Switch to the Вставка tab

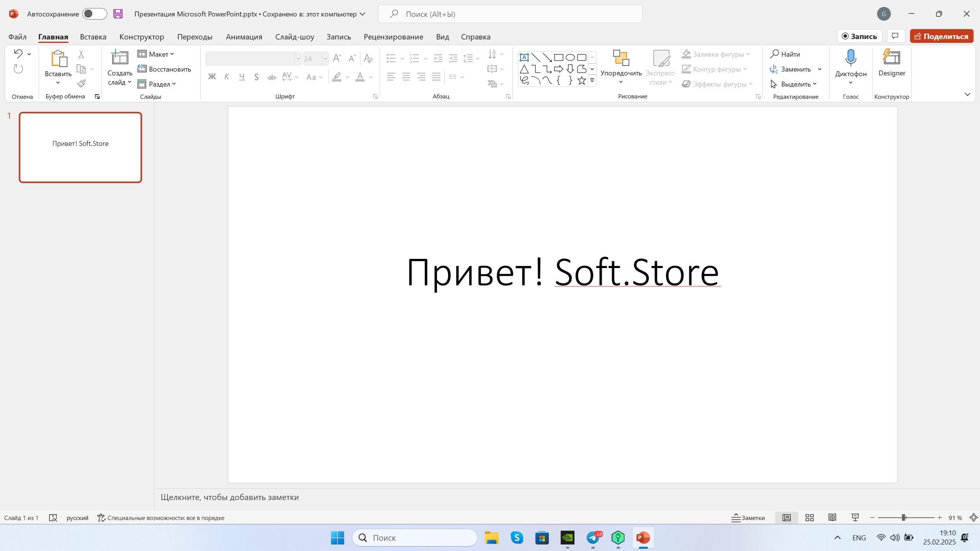click(93, 37)
